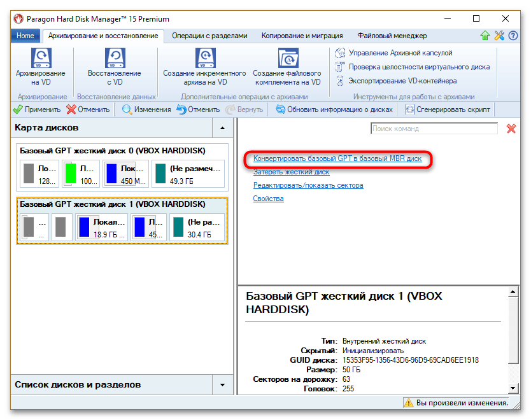
Task: Click Внутренний жесткий диск type value
Action: pos(384,341)
